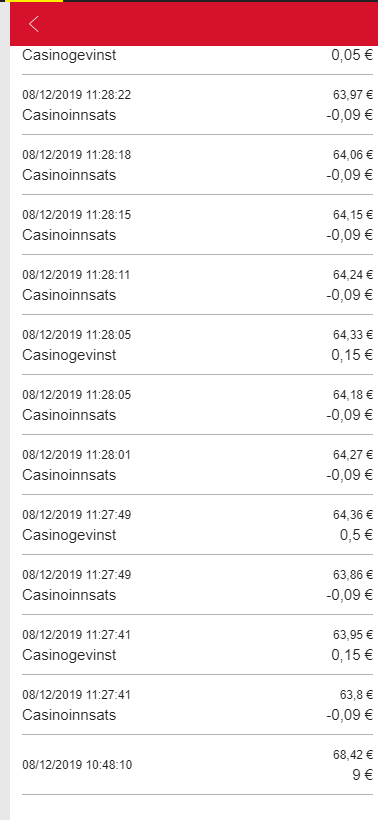Open the entry with balance 63,86 €
The image size is (378, 820).
click(198, 585)
